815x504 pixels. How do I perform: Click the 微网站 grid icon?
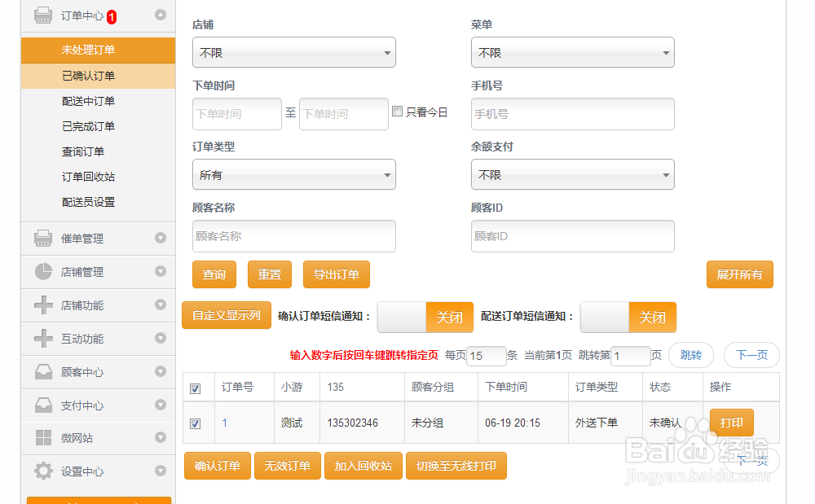point(43,438)
